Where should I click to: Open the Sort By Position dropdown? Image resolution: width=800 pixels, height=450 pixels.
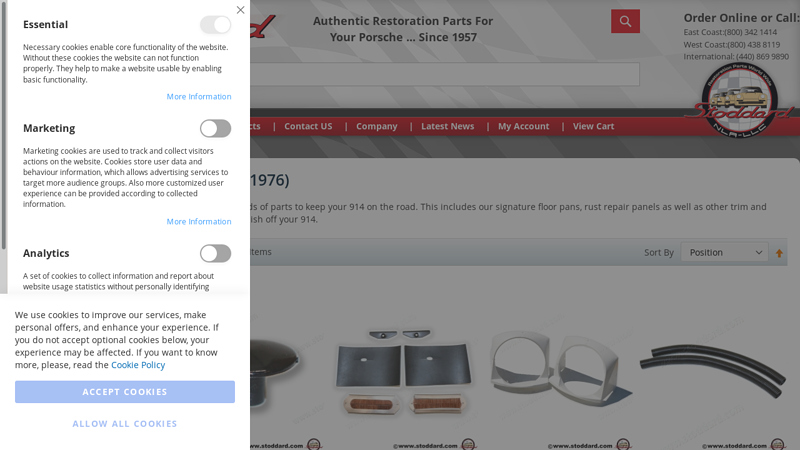pos(724,253)
